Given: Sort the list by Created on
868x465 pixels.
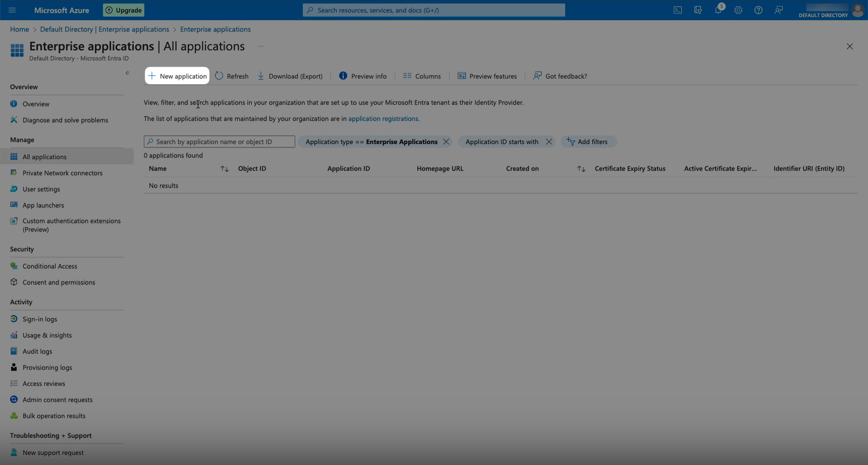Looking at the screenshot, I should [x=581, y=169].
